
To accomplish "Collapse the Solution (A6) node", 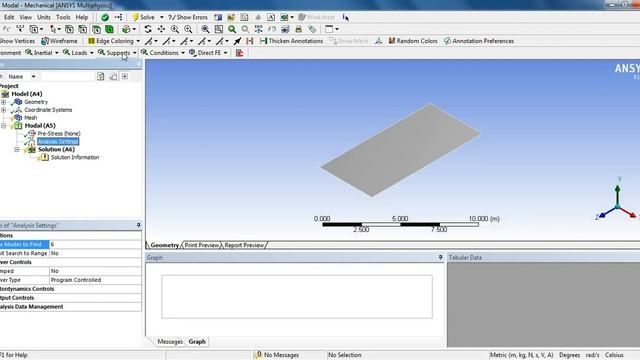I will point(17,149).
